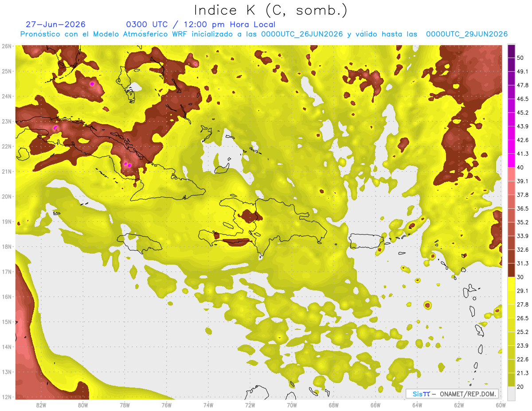
Task: Click the colorbar label "30"
Action: 520,277
